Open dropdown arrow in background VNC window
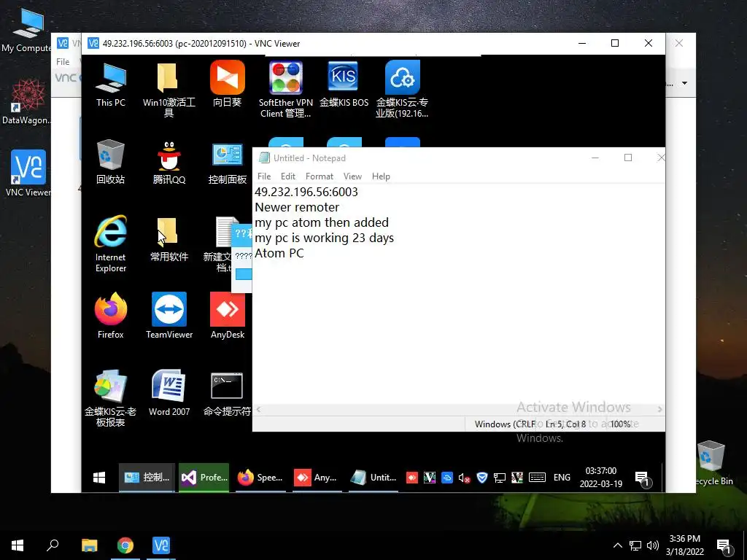 tap(684, 83)
